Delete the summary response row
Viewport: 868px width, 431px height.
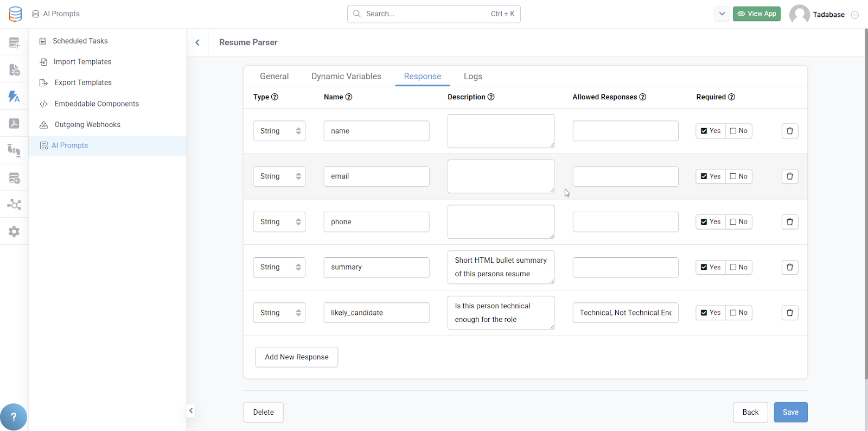pyautogui.click(x=790, y=267)
